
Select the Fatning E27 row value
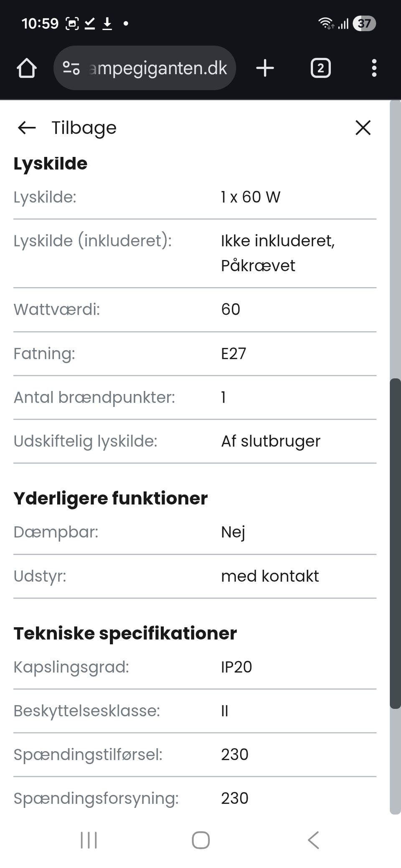point(233,353)
